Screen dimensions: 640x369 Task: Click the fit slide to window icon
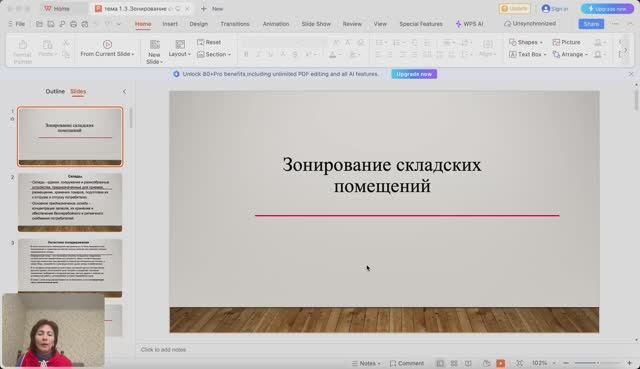[x=519, y=363]
